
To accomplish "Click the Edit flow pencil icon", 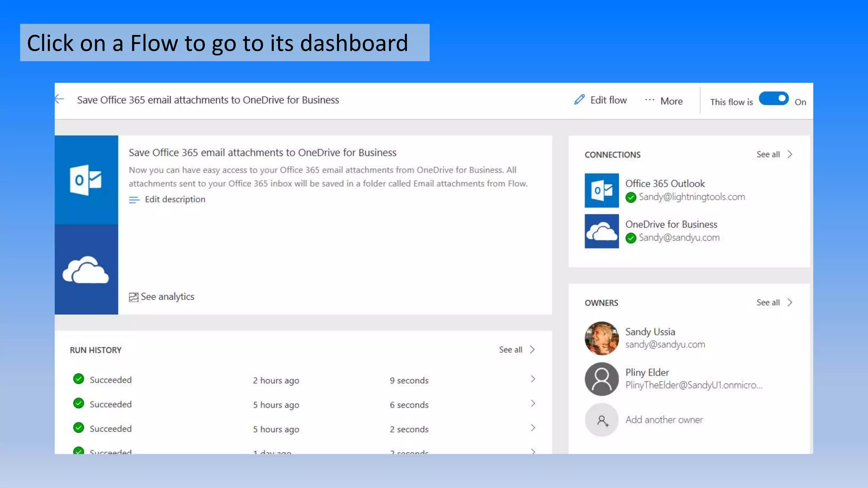I will pyautogui.click(x=579, y=100).
